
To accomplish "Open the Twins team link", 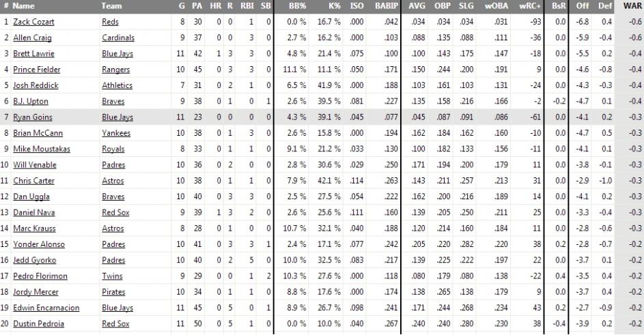I will pos(111,276).
